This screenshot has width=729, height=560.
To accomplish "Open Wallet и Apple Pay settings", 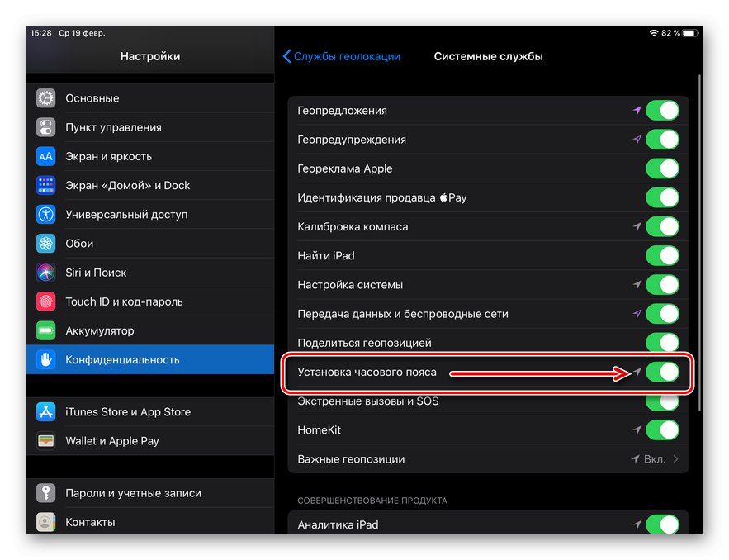I will 112,441.
